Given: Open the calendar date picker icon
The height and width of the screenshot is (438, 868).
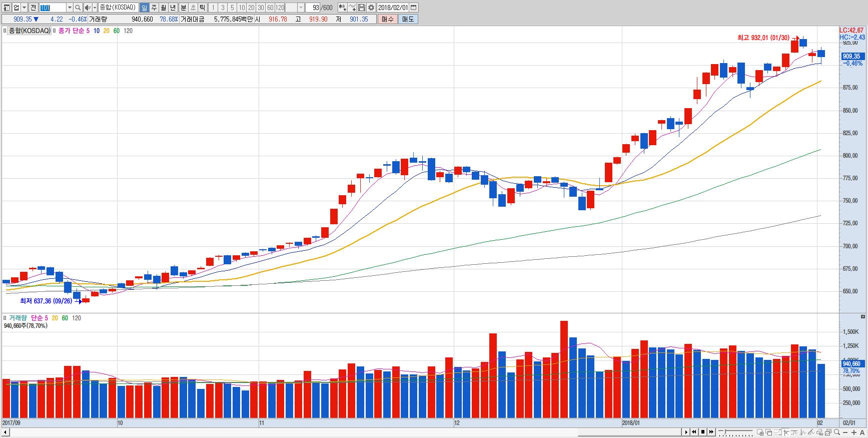Looking at the screenshot, I should [413, 8].
